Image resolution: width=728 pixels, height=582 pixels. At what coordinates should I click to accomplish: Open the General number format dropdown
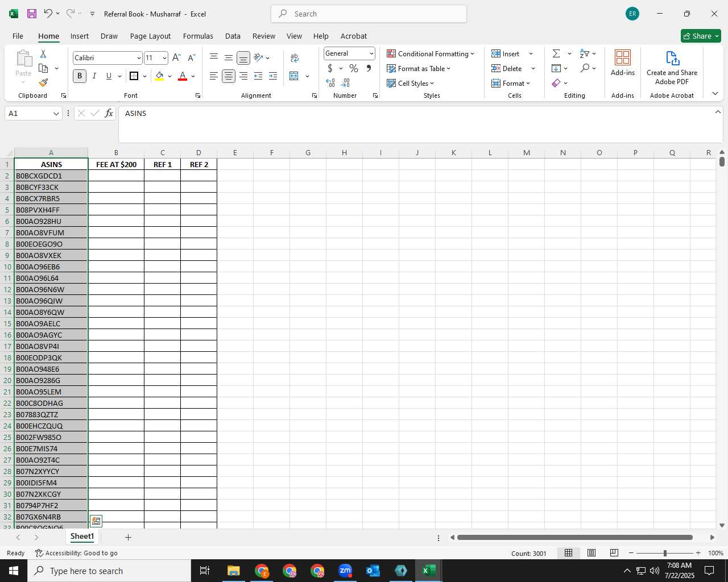(371, 53)
